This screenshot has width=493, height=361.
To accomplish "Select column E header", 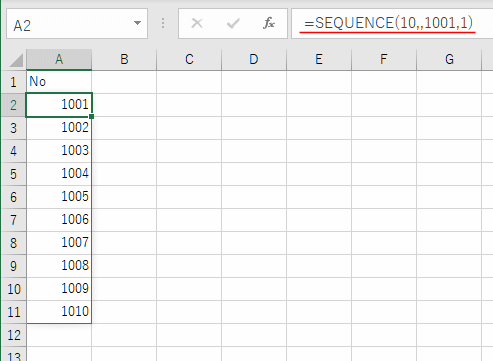I will pos(319,59).
